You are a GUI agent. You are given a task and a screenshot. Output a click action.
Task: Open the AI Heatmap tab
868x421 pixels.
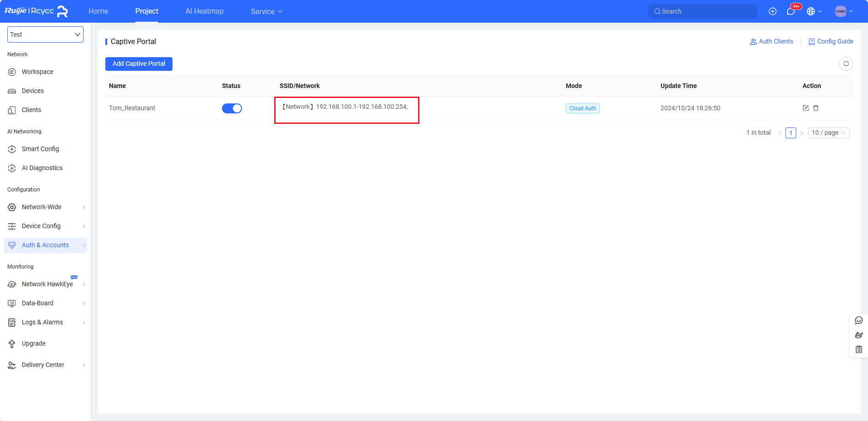click(x=204, y=11)
